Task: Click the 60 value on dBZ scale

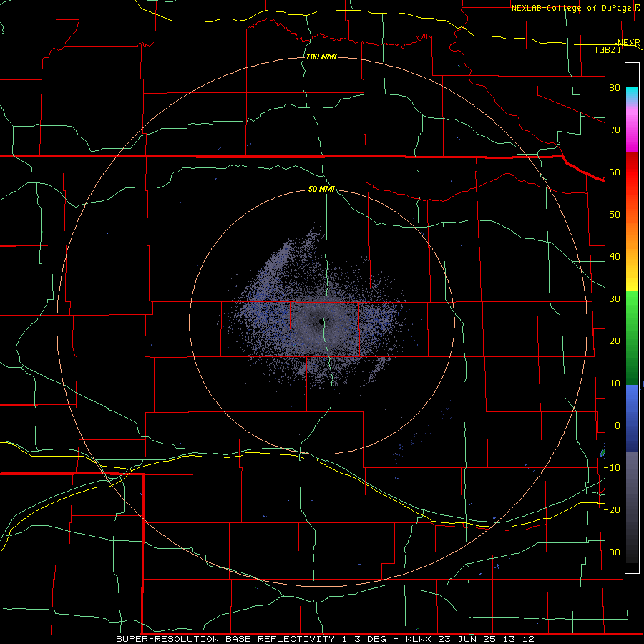Action: click(615, 172)
